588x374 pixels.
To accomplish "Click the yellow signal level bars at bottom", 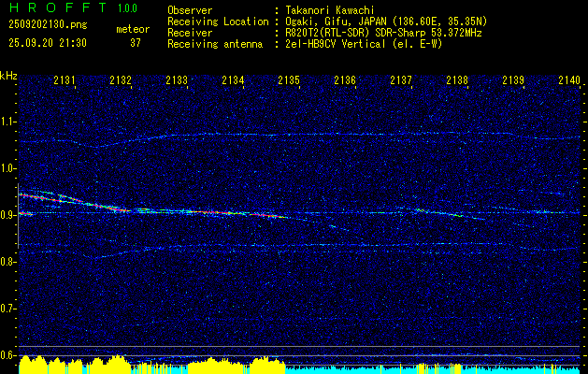I will [151, 365].
